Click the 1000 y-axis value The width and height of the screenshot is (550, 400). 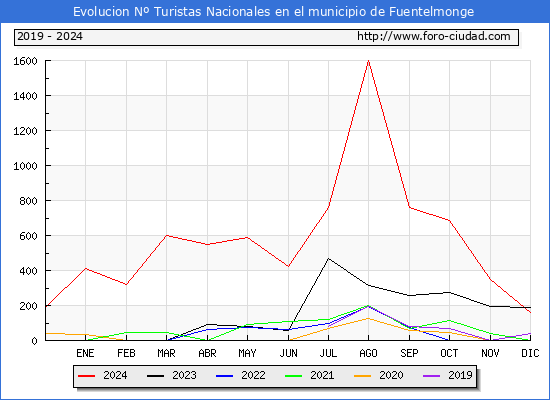point(25,166)
